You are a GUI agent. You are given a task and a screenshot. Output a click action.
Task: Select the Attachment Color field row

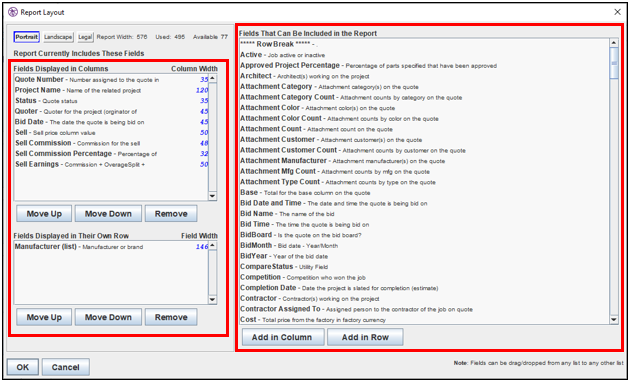tap(424, 108)
